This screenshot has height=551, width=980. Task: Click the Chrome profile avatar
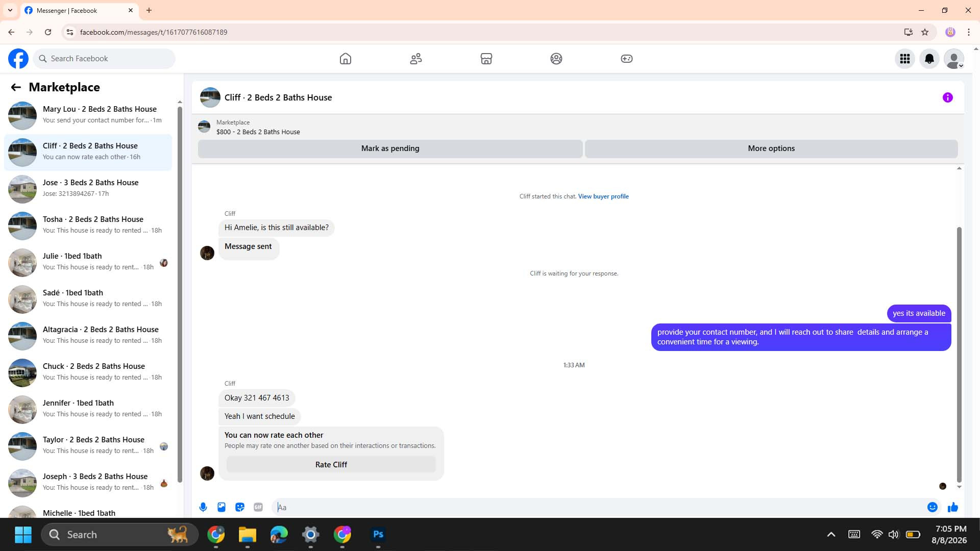click(x=950, y=32)
